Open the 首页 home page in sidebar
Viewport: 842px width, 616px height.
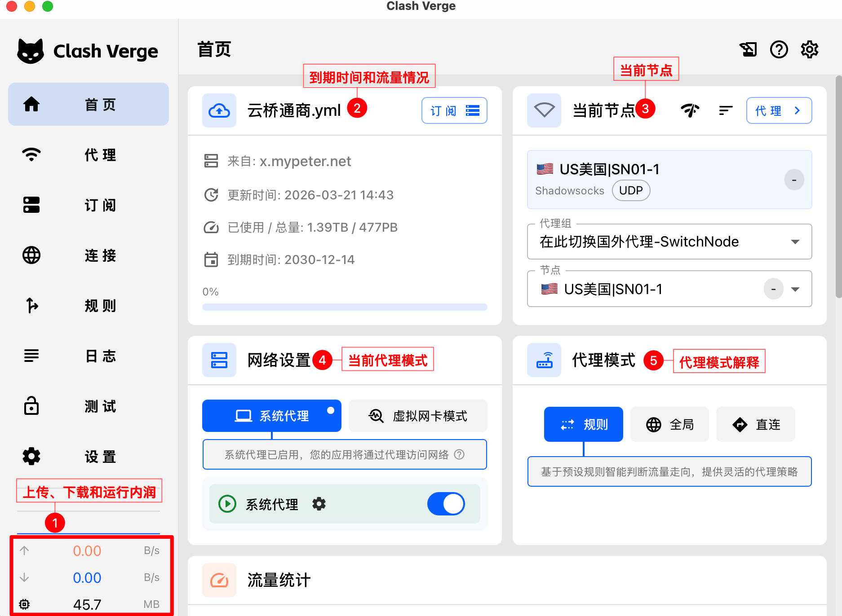[x=89, y=104]
